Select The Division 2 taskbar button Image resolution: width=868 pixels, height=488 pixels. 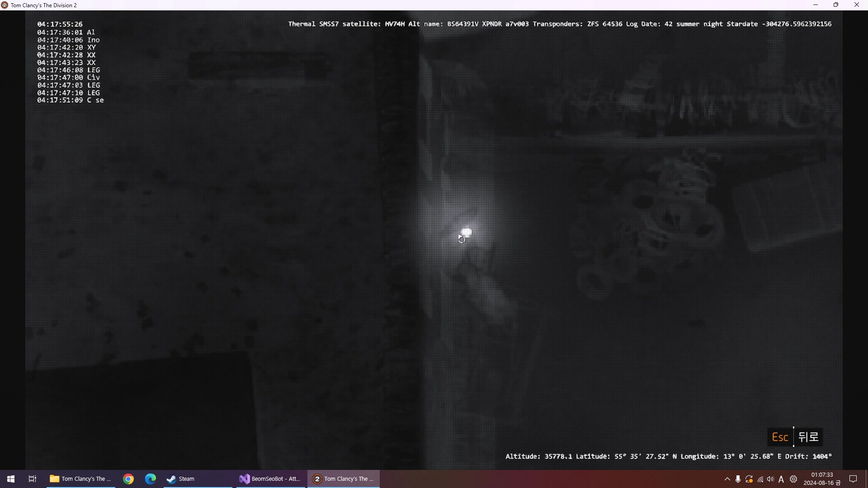click(344, 479)
